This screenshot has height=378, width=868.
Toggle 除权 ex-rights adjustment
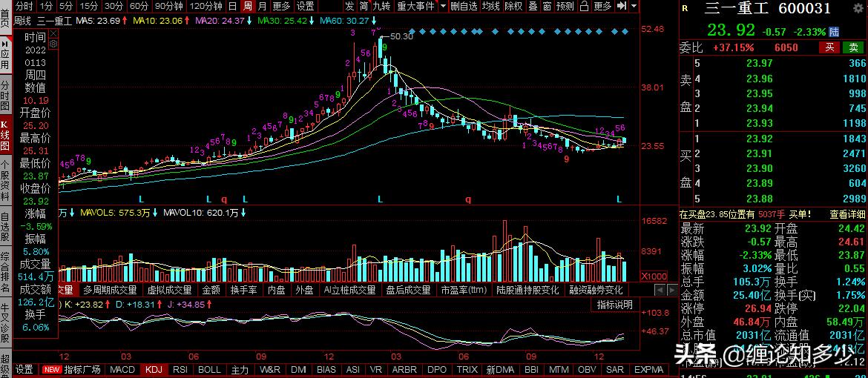coord(513,6)
